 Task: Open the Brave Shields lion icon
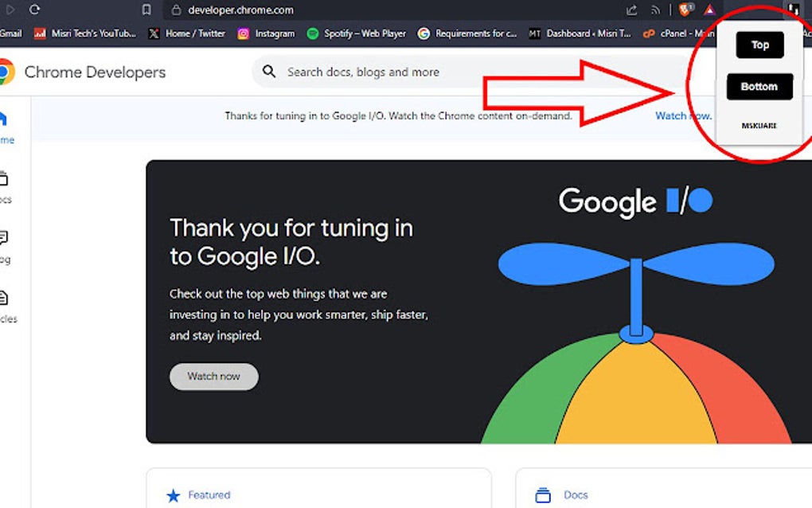click(685, 10)
